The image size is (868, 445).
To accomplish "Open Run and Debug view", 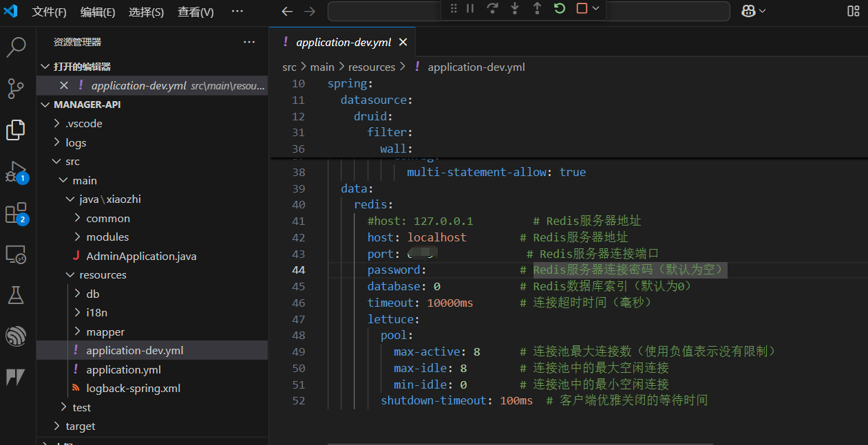I will (x=16, y=171).
